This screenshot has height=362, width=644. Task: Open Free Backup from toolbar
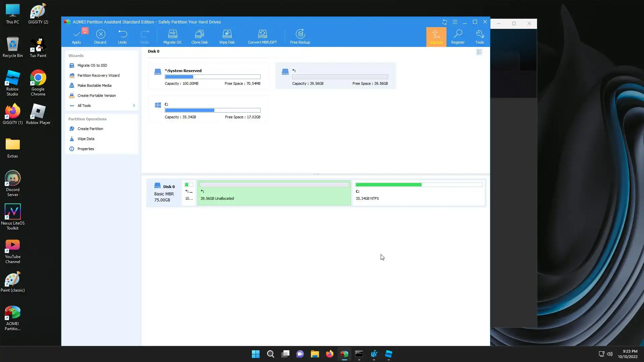tap(300, 35)
